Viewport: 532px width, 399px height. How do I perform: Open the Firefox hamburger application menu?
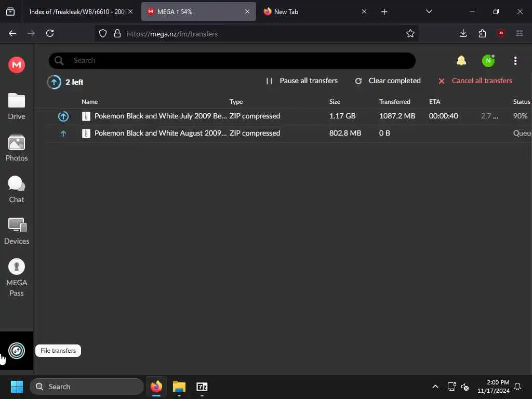520,34
